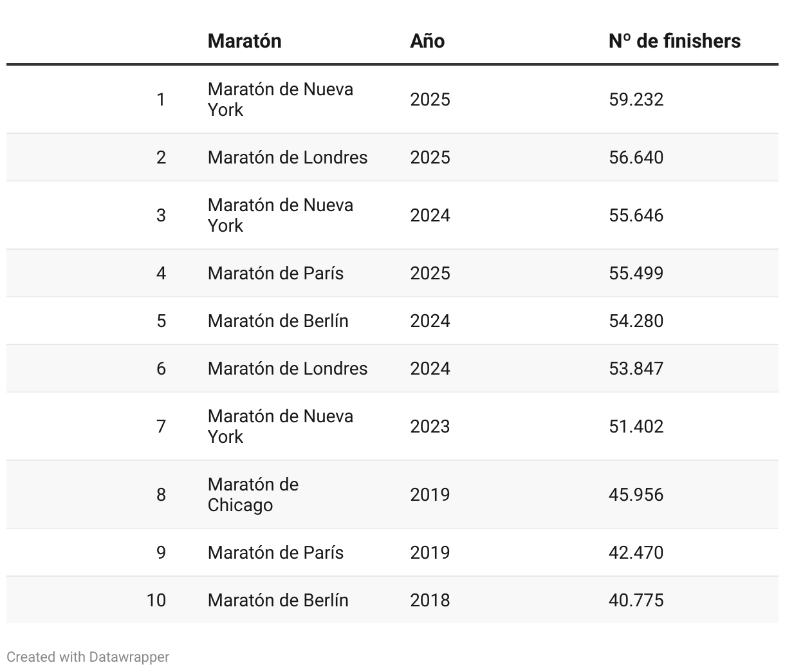Click the Maratón de Chicago cell
785x672 pixels.
pyautogui.click(x=253, y=494)
